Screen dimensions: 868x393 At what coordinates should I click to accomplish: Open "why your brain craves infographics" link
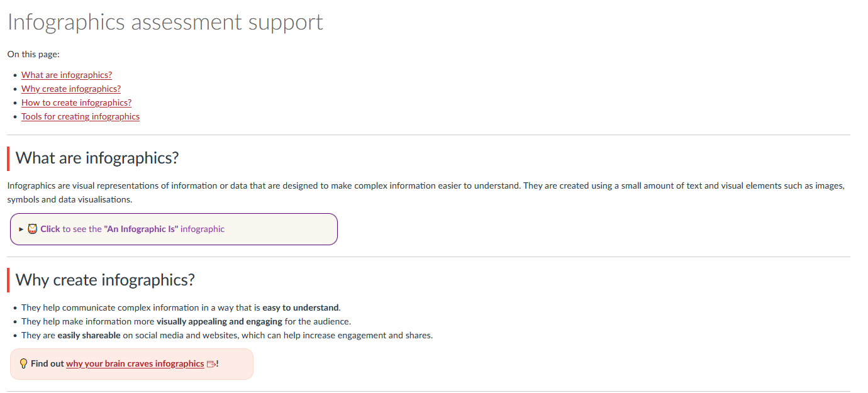(135, 363)
